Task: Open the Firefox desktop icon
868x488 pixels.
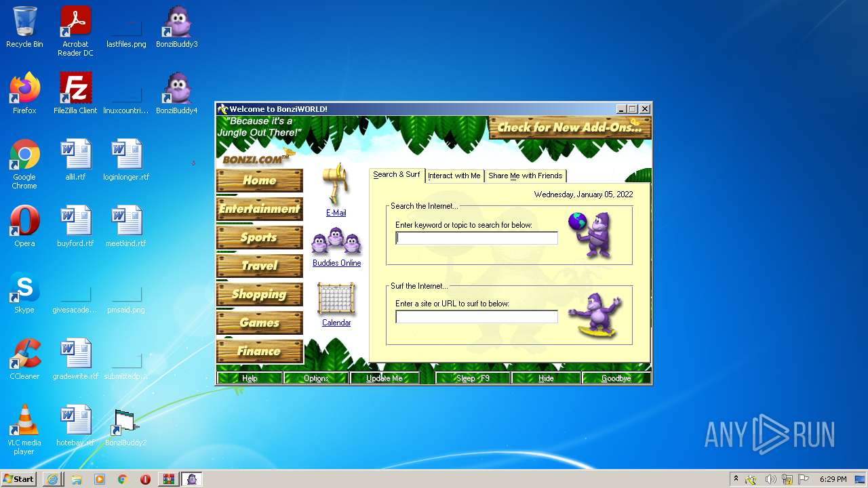Action: pos(24,94)
